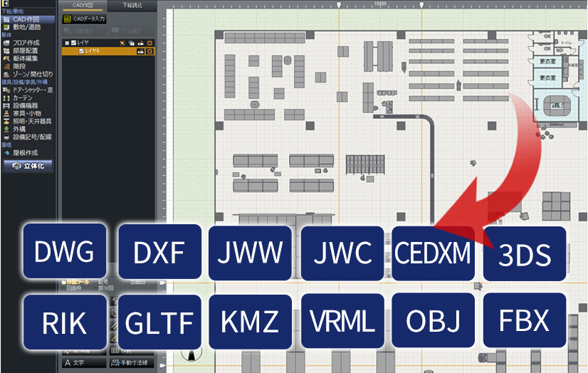Select the 記号 option
This screenshot has width=588, height=373.
click(x=100, y=282)
